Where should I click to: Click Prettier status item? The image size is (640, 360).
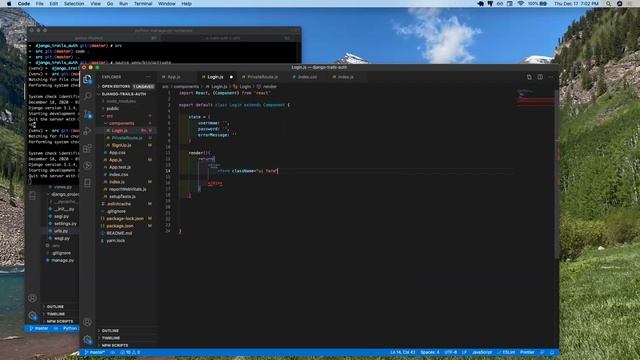[527, 352]
